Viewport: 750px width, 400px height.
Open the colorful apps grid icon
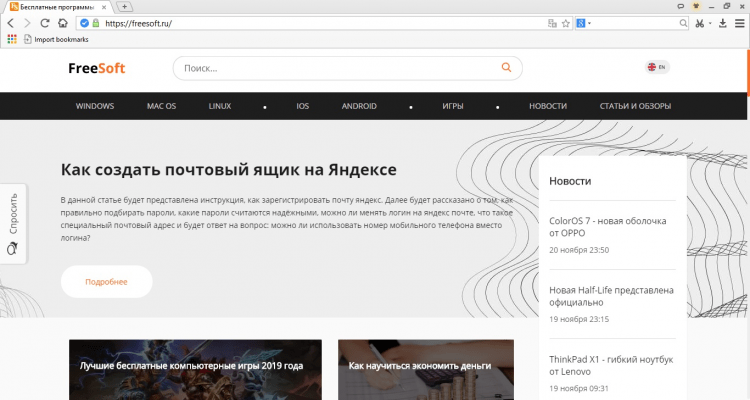[12, 39]
